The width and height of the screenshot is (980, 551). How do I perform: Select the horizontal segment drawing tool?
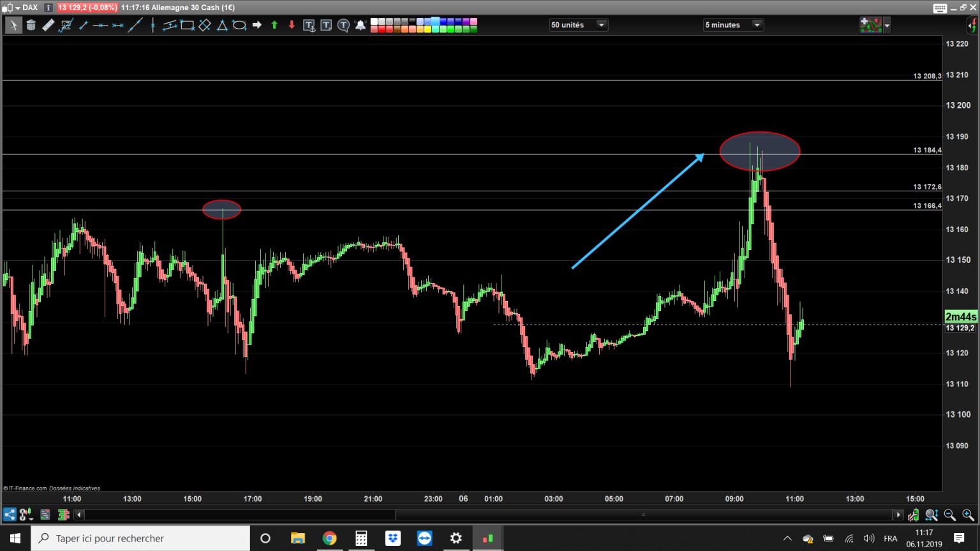pyautogui.click(x=117, y=25)
